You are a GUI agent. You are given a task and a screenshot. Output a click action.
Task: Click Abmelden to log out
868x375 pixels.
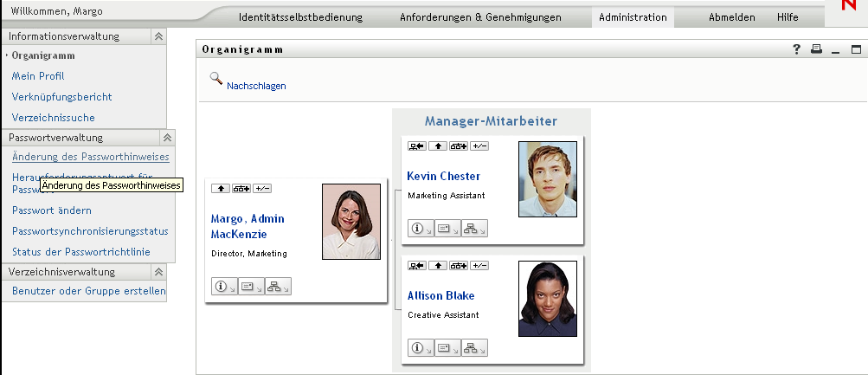pyautogui.click(x=732, y=17)
